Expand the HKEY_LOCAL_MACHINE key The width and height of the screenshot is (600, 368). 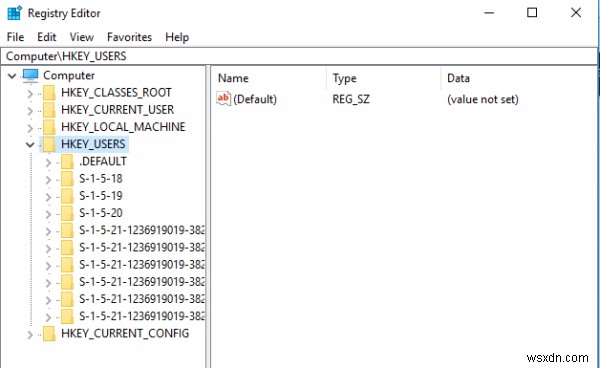pyautogui.click(x=30, y=128)
